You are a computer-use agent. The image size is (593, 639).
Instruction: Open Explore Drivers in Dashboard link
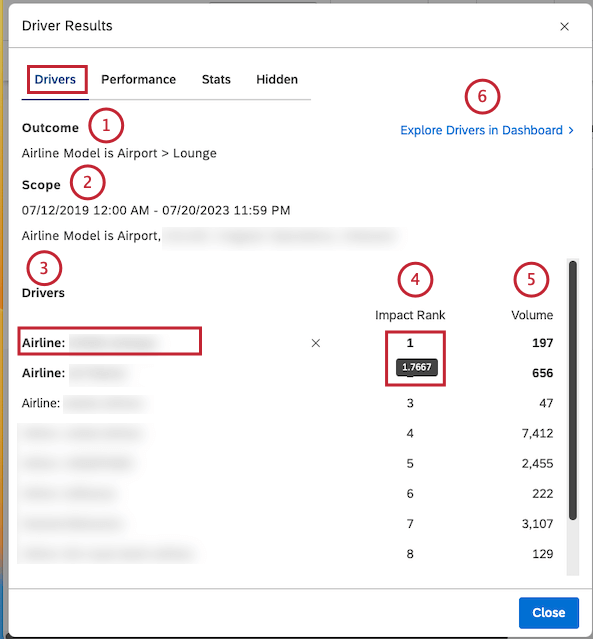481,130
